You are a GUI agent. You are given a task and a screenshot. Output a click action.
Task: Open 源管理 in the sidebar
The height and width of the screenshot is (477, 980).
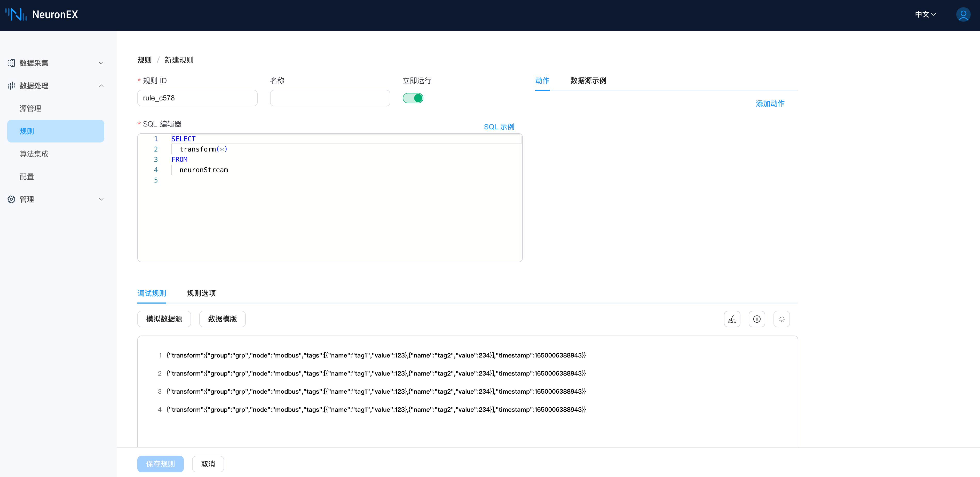pos(30,108)
